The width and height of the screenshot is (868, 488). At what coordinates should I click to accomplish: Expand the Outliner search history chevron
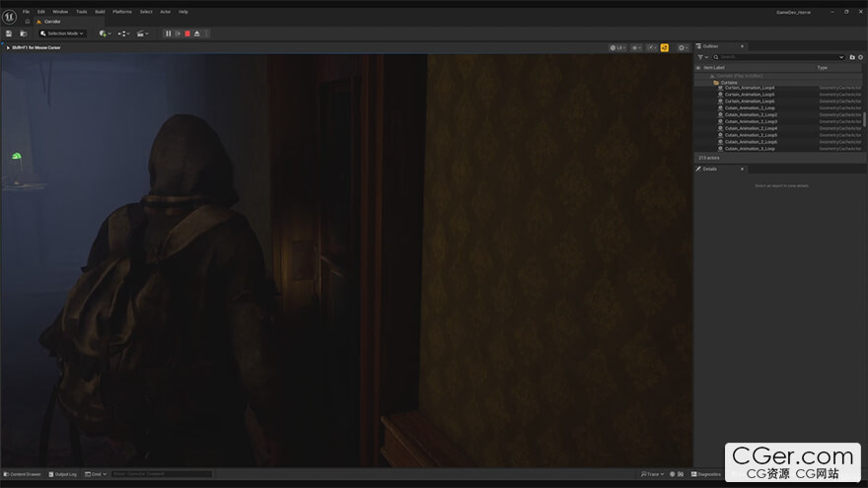[x=841, y=57]
